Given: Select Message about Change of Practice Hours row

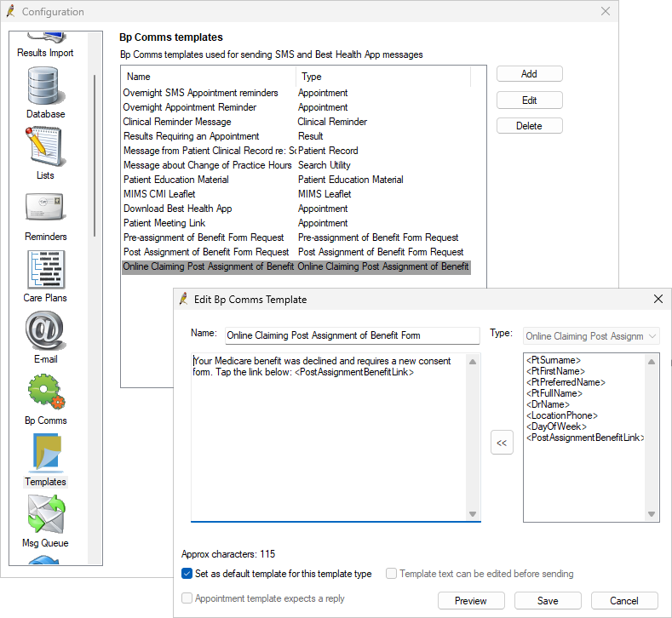Looking at the screenshot, I should (296, 165).
